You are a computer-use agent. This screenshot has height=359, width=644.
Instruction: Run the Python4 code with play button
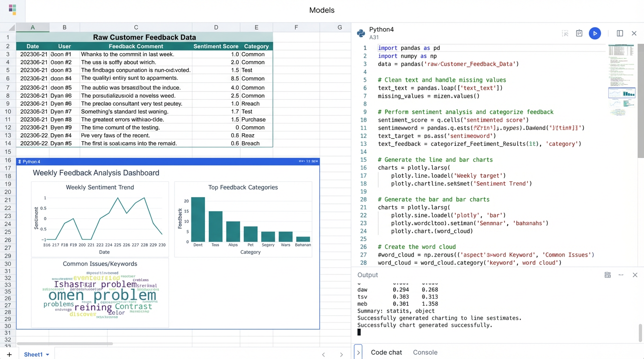pos(595,33)
